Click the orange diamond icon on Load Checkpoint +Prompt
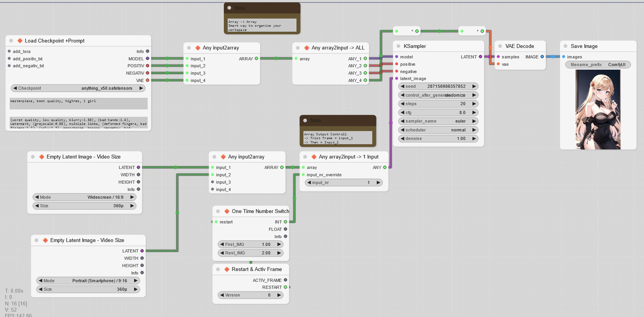The image size is (644, 317). click(x=20, y=41)
